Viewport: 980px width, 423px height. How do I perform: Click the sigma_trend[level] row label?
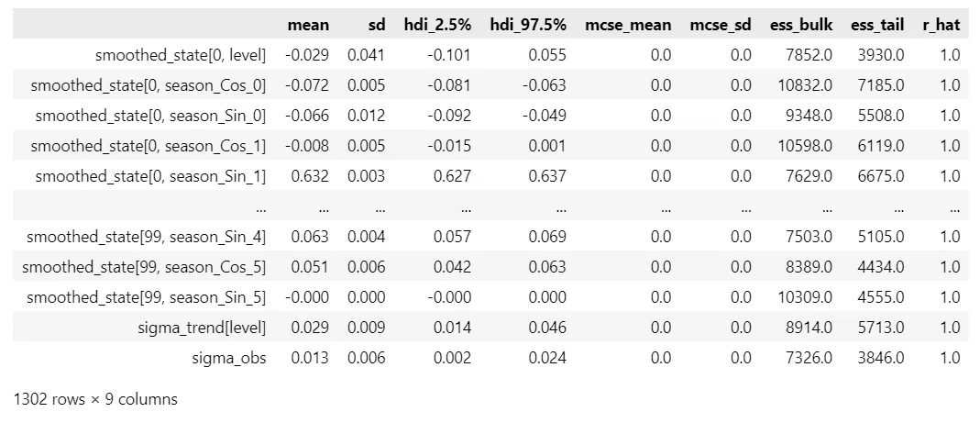pyautogui.click(x=203, y=328)
